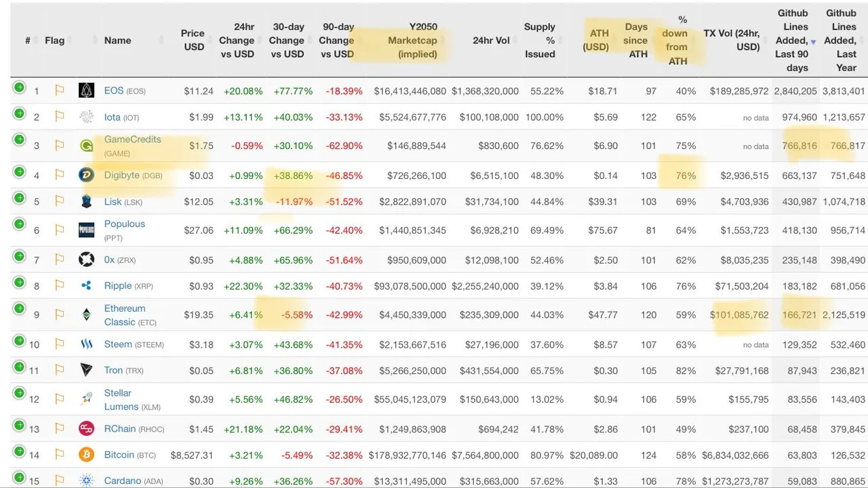Click the Stellar Lumens rocket icon
Viewport: 868px width, 488px height.
pos(86,399)
